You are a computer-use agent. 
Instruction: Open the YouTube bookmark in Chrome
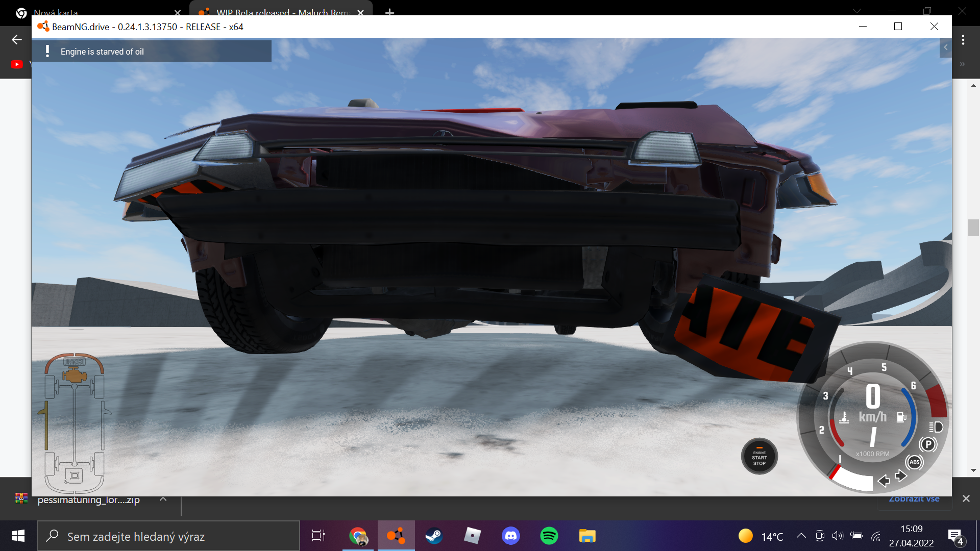coord(17,64)
